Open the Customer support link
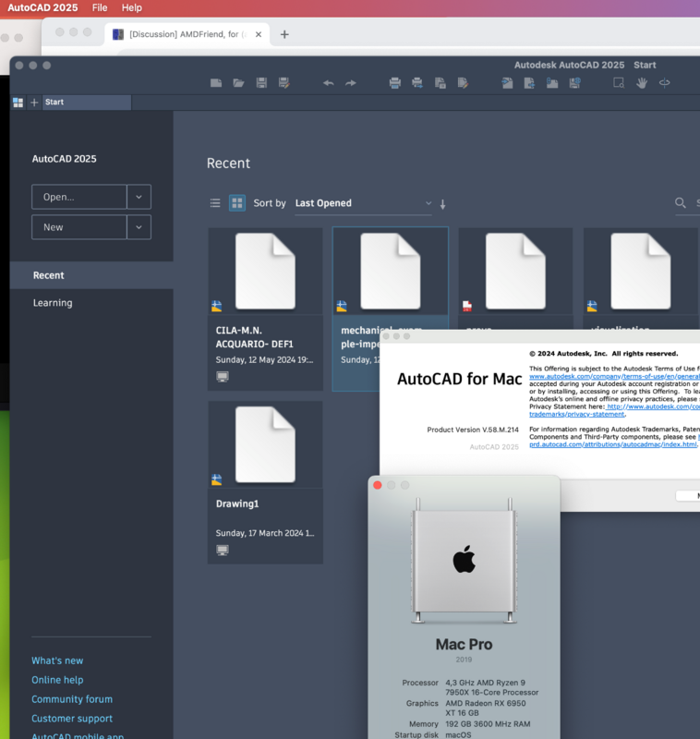The image size is (700, 739). (x=72, y=719)
